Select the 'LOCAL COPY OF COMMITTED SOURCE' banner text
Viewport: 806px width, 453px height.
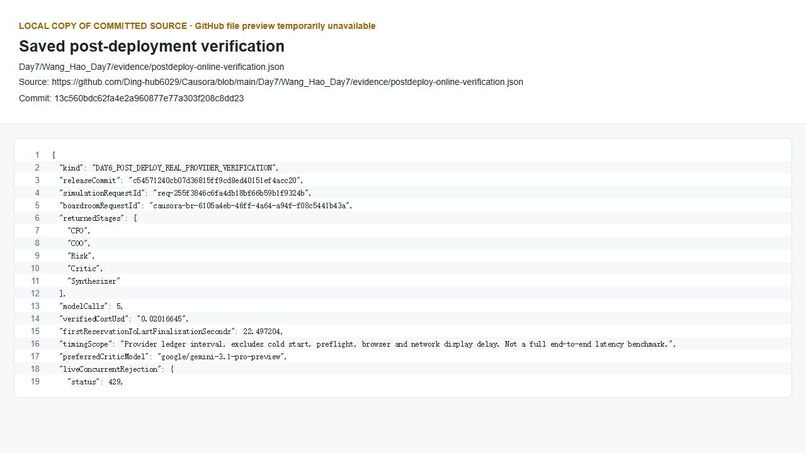(103, 26)
